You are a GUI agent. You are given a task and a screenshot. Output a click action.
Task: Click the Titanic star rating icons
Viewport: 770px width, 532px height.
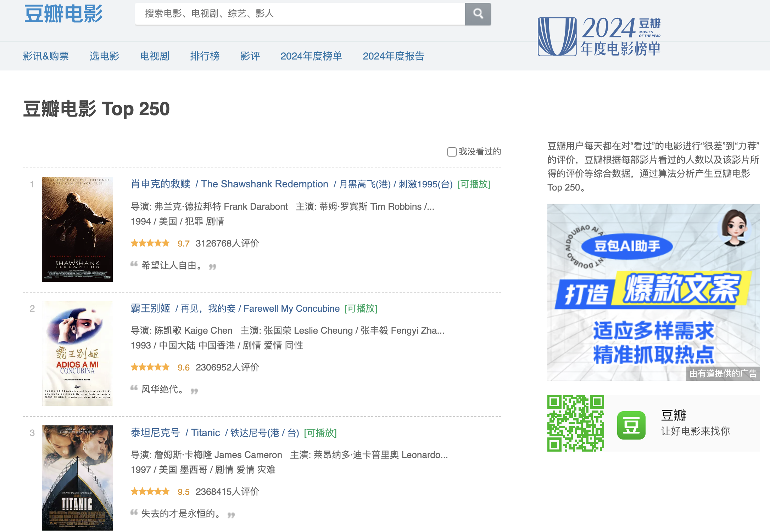point(150,492)
